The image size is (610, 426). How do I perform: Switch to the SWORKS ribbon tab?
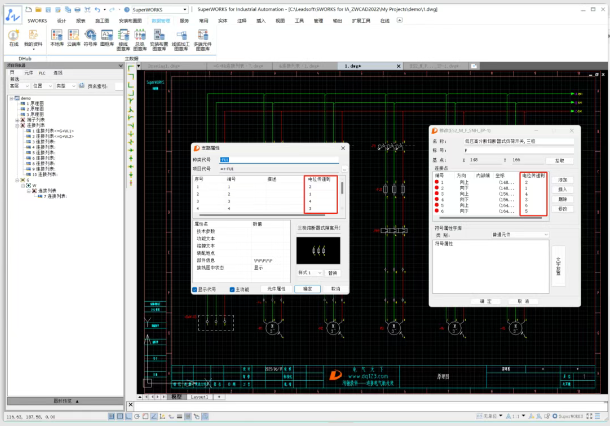pyautogui.click(x=37, y=21)
